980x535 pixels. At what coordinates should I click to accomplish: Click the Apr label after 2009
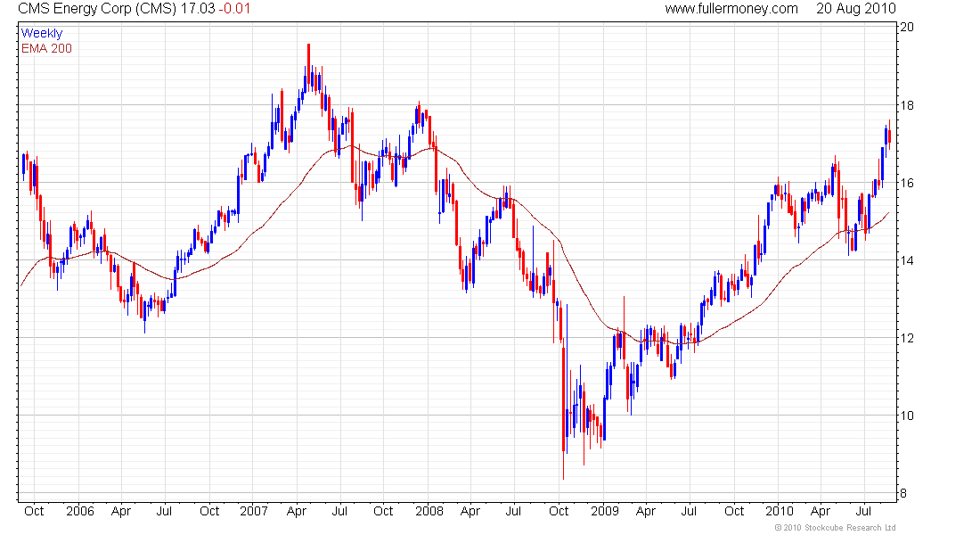coord(646,511)
